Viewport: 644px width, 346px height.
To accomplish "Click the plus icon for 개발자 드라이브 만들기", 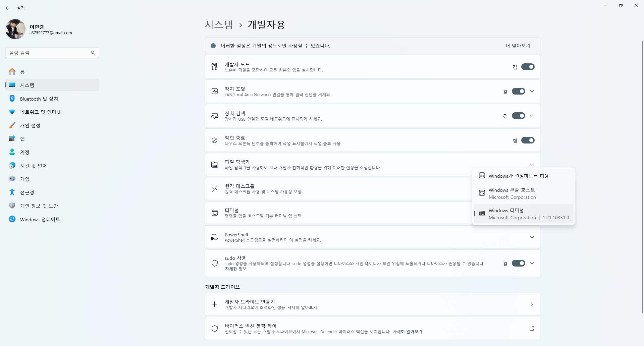I will 215,304.
